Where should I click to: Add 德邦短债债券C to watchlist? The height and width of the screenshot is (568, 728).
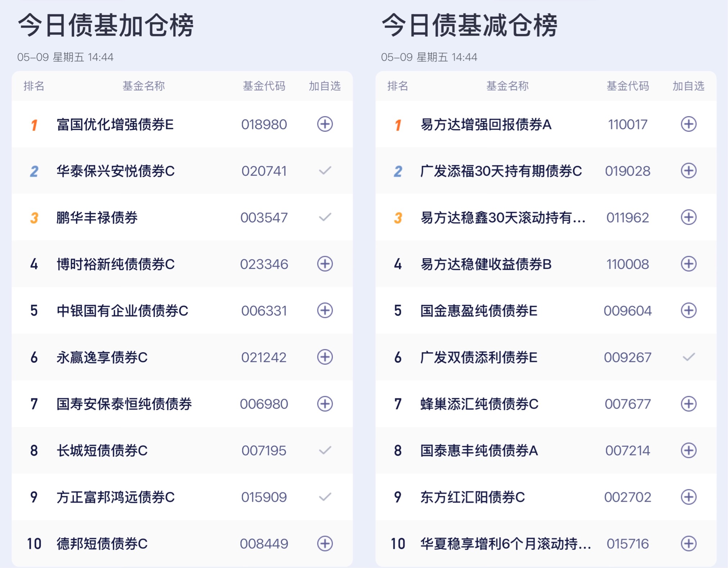pyautogui.click(x=325, y=544)
